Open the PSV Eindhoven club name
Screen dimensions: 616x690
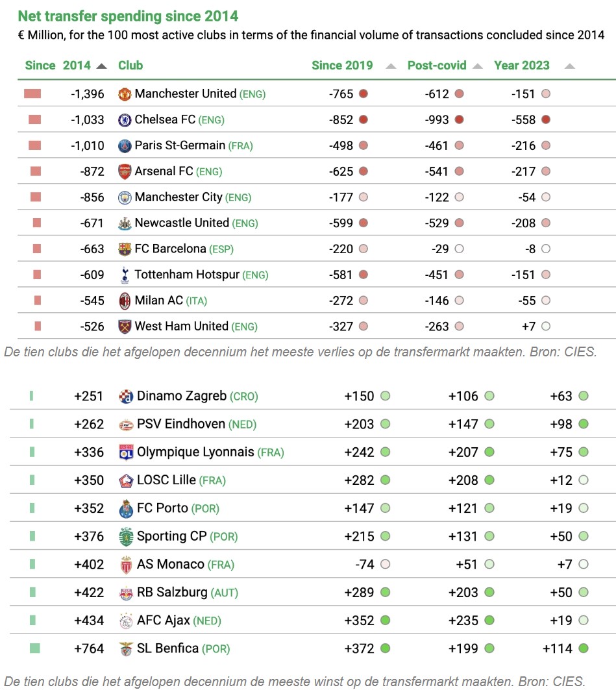[181, 425]
